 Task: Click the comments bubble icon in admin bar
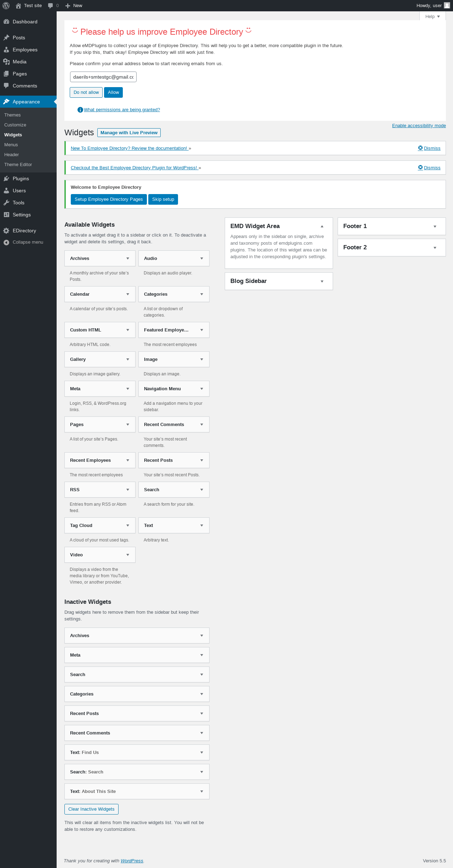51,6
